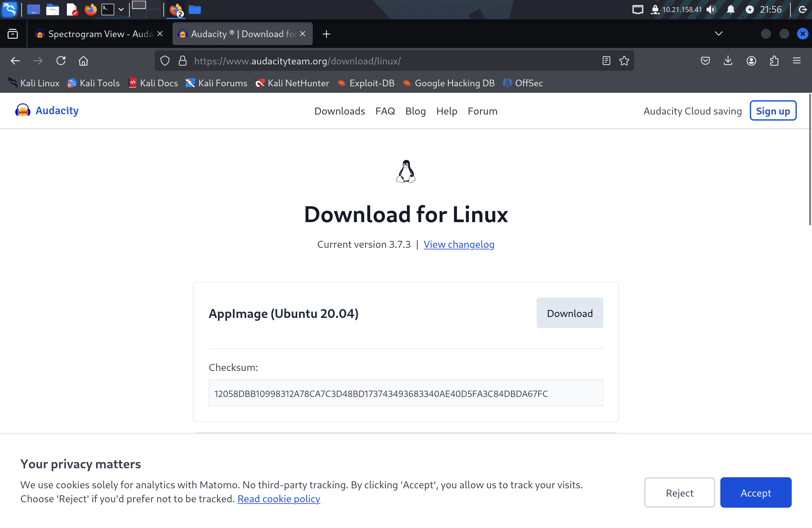The width and height of the screenshot is (812, 528).
Task: Close the Audacity Download tab
Action: click(303, 34)
